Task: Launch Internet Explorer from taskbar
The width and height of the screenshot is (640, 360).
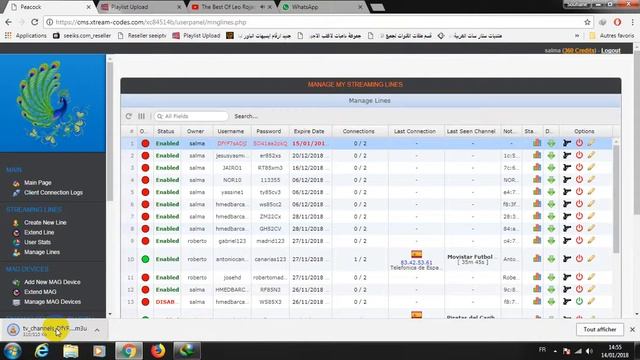Action: (x=42, y=351)
